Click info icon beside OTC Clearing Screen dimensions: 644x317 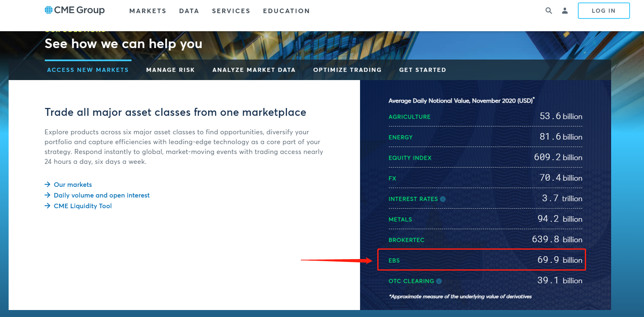pos(439,281)
